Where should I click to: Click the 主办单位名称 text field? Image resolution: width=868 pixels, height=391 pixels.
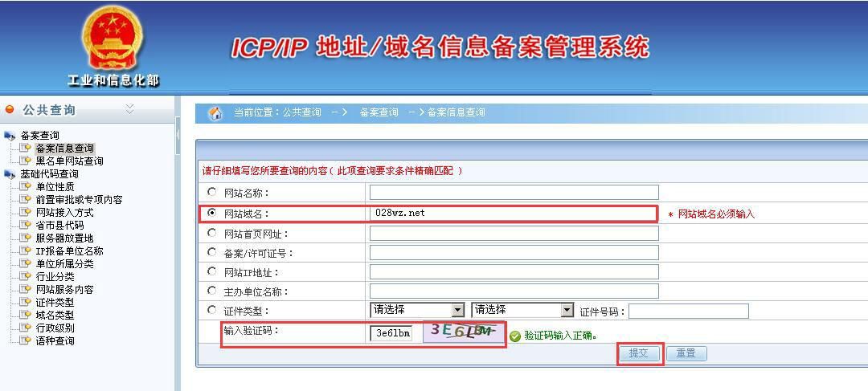(514, 291)
